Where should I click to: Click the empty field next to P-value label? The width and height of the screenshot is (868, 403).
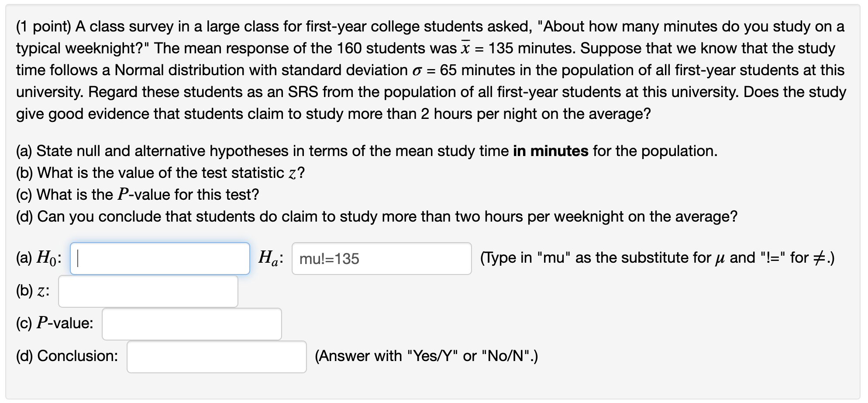[x=191, y=323]
